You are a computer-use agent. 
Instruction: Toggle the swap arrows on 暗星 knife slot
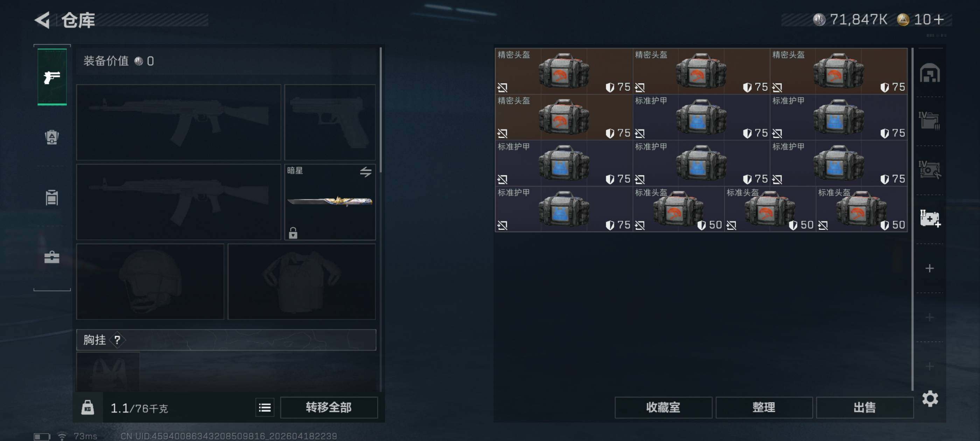[x=366, y=172]
